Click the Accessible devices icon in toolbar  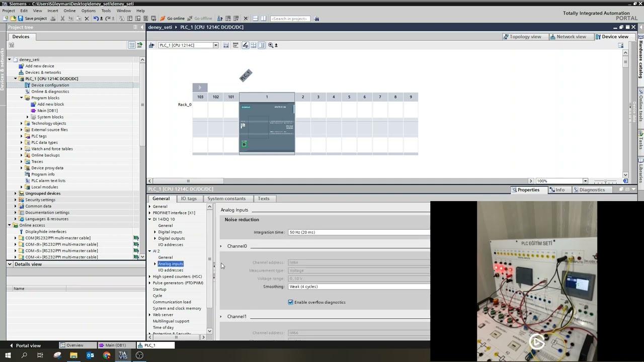pos(219,19)
